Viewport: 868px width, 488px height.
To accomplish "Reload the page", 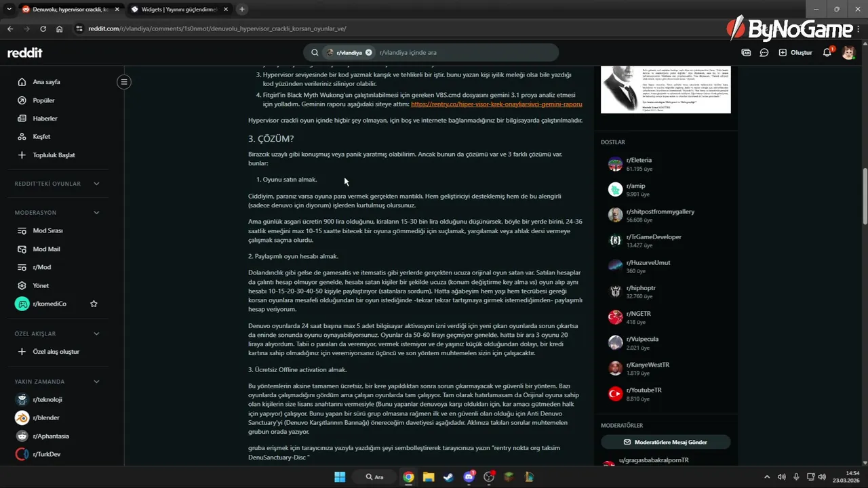I will click(43, 28).
